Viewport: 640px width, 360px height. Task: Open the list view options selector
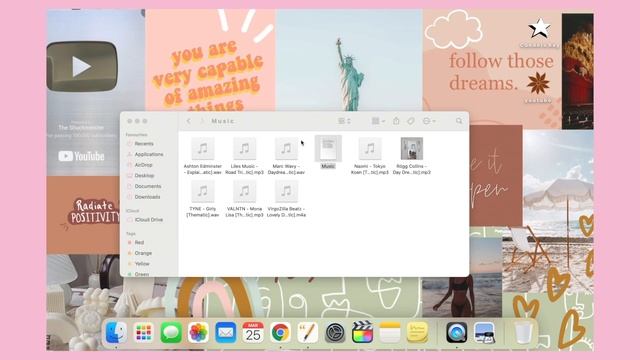tap(344, 121)
